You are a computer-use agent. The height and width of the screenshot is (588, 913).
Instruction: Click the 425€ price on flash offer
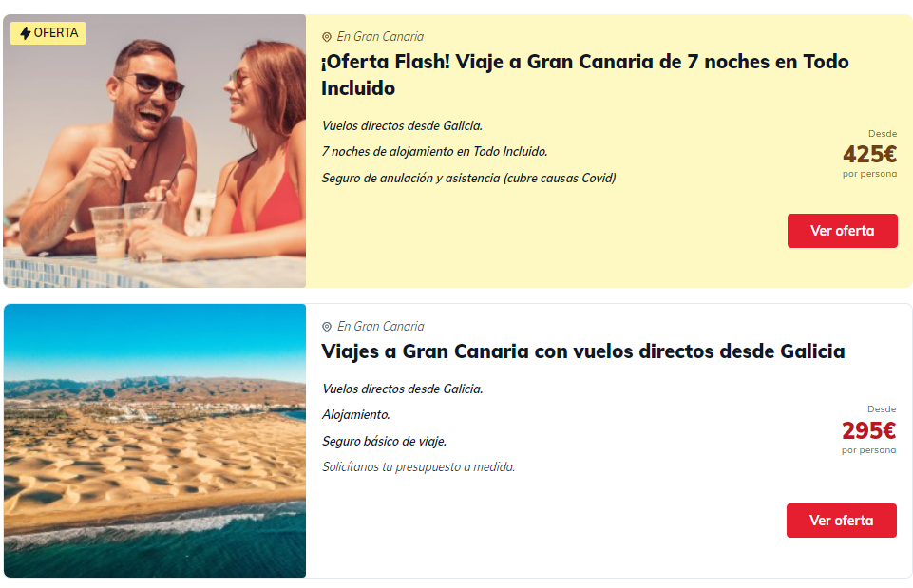coord(870,154)
